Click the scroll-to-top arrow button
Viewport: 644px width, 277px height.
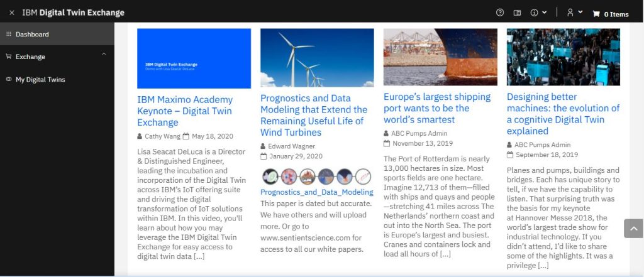633,229
